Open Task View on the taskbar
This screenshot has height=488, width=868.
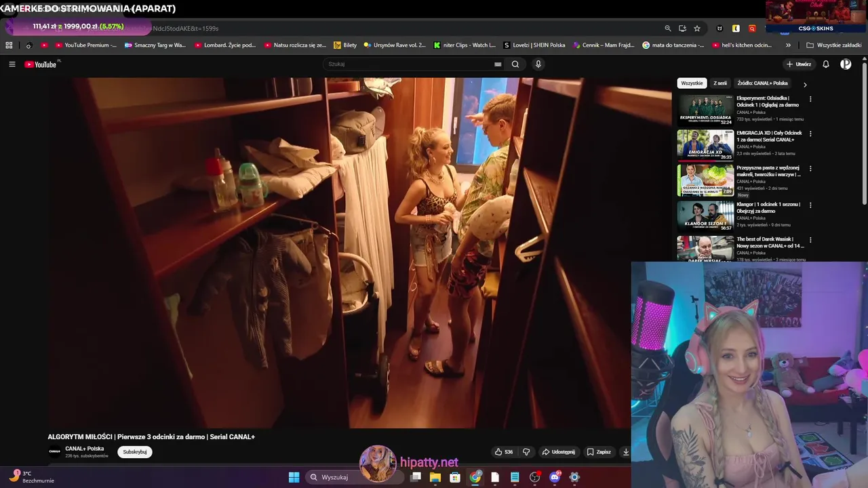(416, 477)
